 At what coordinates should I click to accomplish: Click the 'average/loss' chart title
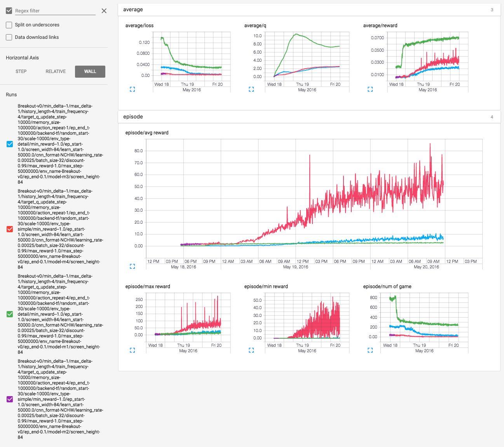[140, 26]
